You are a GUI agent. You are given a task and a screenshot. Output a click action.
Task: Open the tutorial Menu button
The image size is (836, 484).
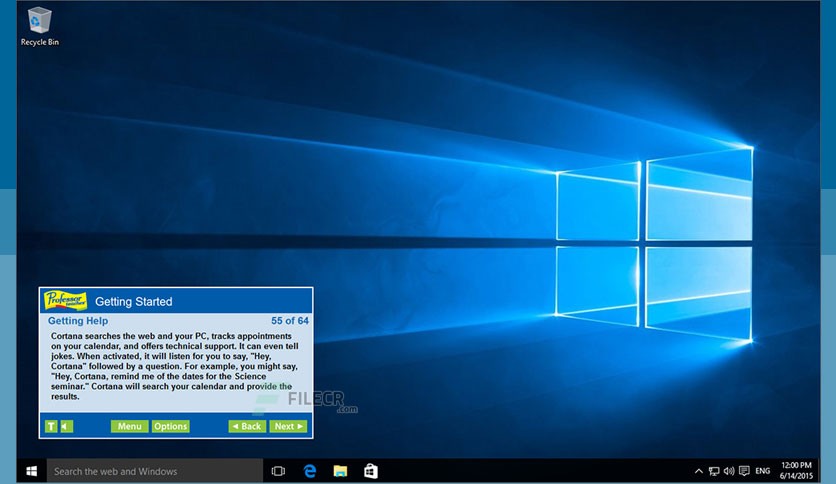[130, 426]
